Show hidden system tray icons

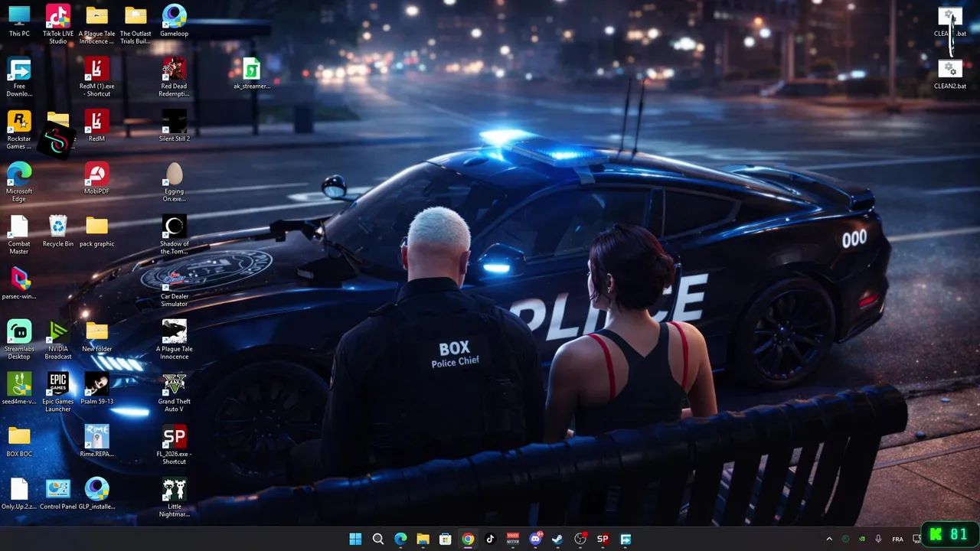click(x=829, y=539)
